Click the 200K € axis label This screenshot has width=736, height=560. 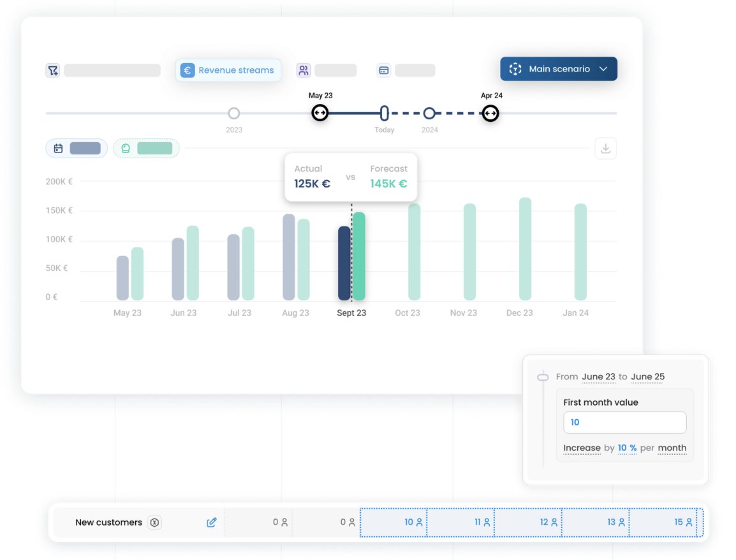[x=59, y=182]
